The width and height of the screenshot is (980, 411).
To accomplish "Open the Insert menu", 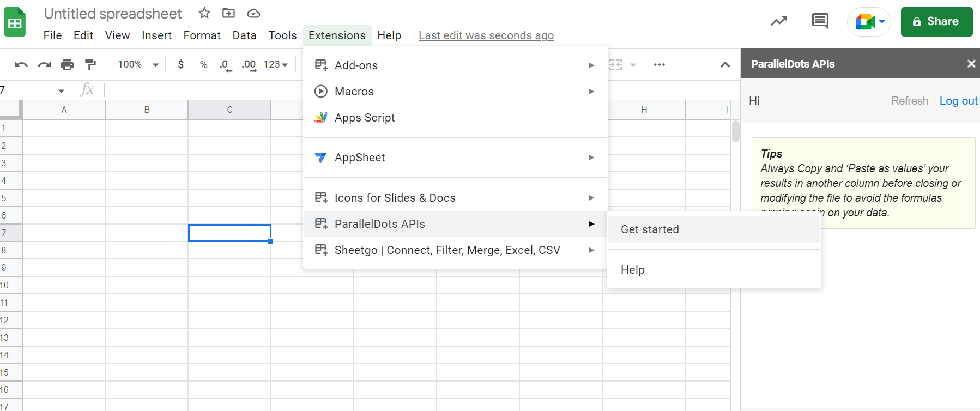I will point(156,35).
